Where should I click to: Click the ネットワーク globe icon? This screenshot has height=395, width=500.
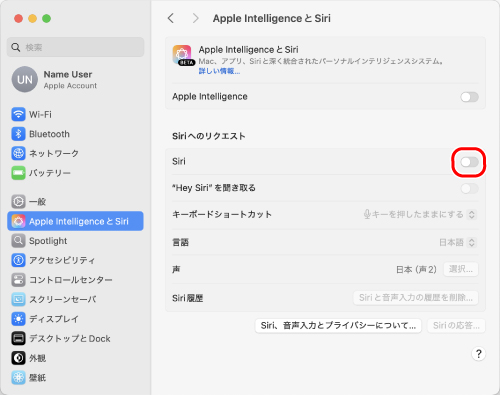18,153
